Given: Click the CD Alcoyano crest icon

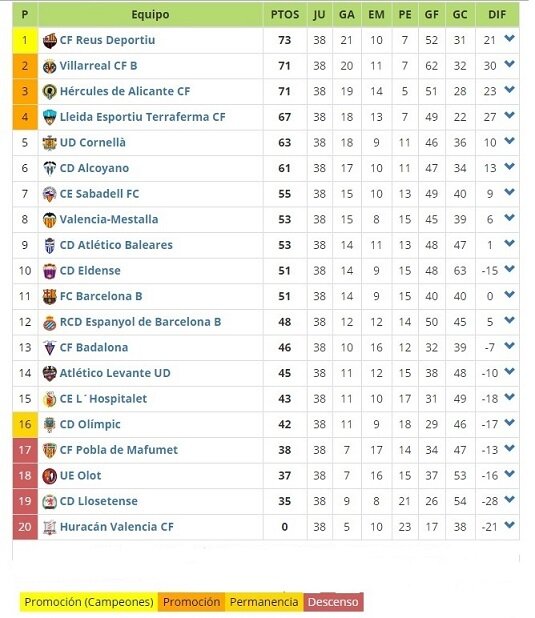Looking at the screenshot, I should (49, 168).
